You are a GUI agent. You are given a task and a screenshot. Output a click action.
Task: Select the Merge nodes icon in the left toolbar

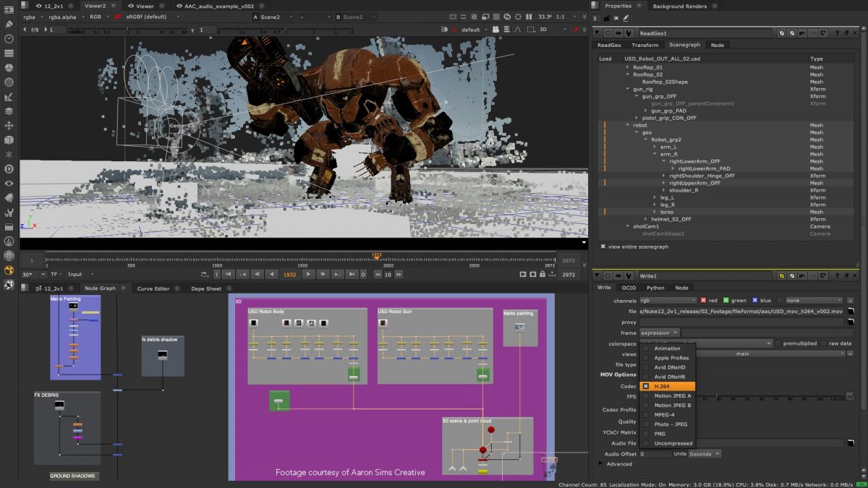[10, 112]
